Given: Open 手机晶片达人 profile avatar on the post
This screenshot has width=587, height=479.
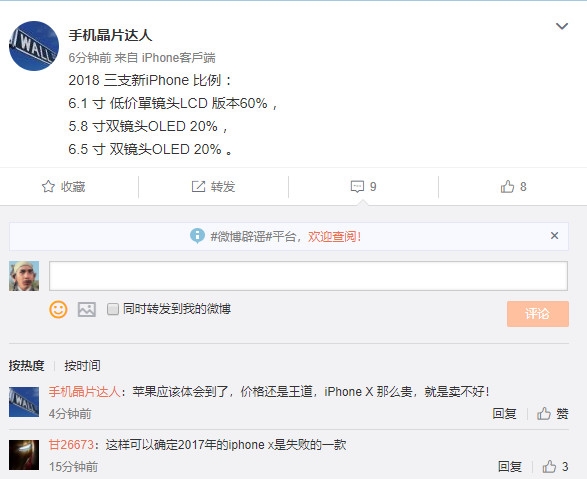Looking at the screenshot, I should (34, 46).
